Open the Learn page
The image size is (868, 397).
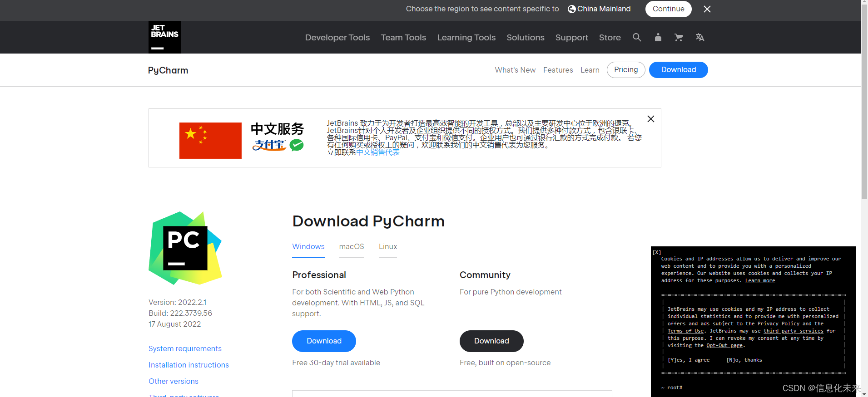[x=590, y=70]
